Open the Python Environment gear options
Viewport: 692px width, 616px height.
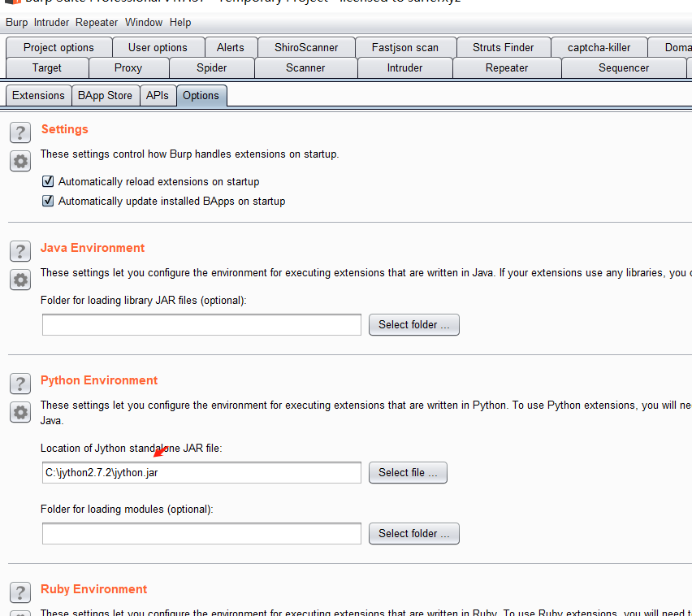(20, 413)
